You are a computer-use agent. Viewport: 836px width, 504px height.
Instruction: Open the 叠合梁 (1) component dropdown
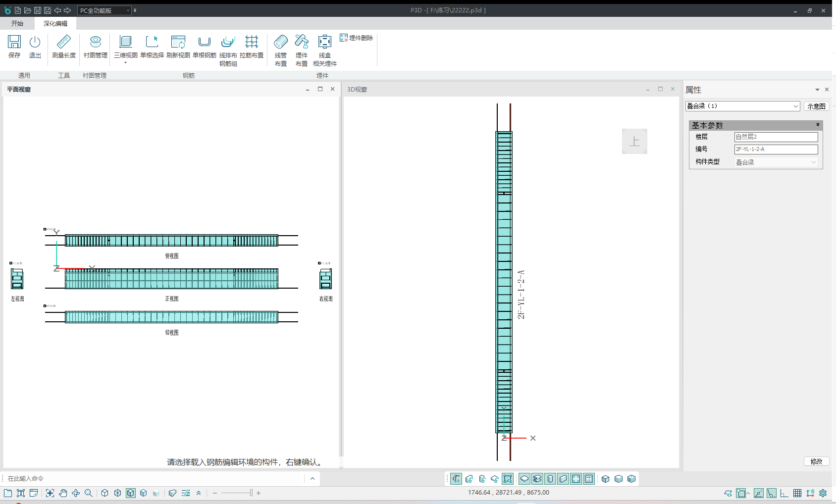[x=795, y=106]
